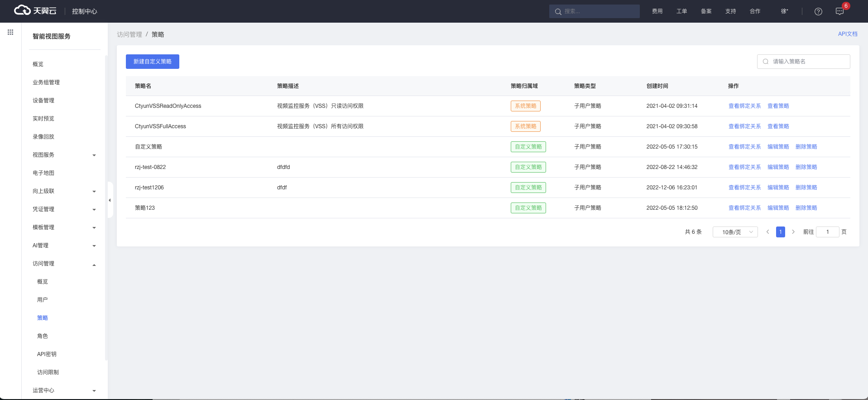Open the apps grid menu icon
Image resolution: width=868 pixels, height=400 pixels.
(x=10, y=32)
